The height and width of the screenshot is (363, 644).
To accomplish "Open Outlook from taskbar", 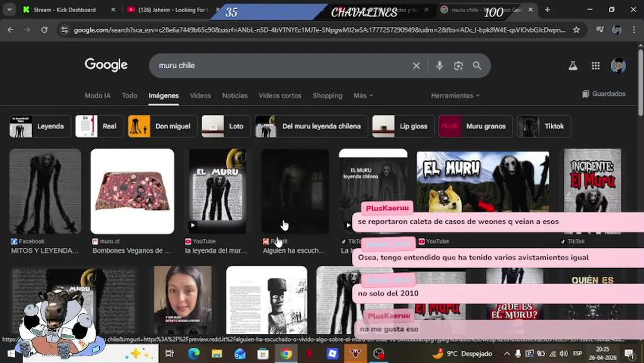I will click(239, 353).
